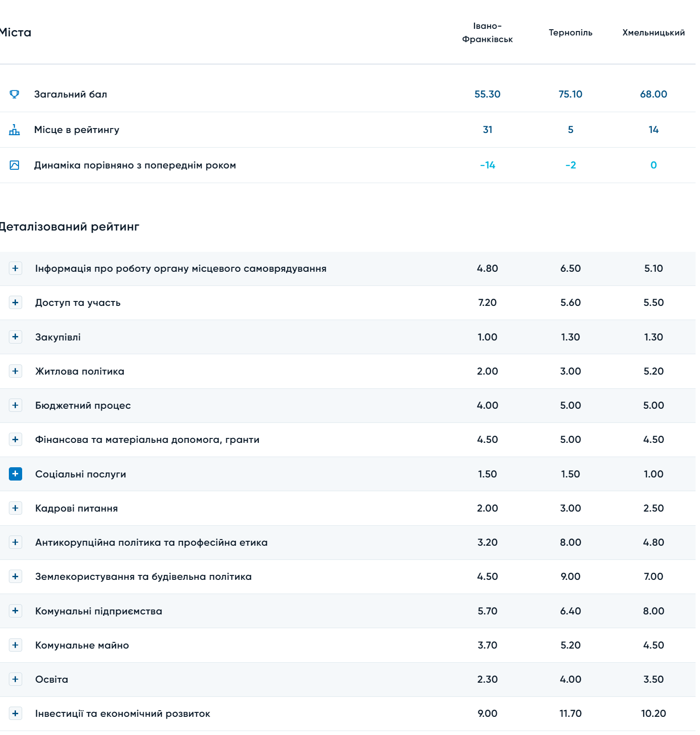
Task: Click the trophy icon beside Загальний бал
Action: (14, 94)
